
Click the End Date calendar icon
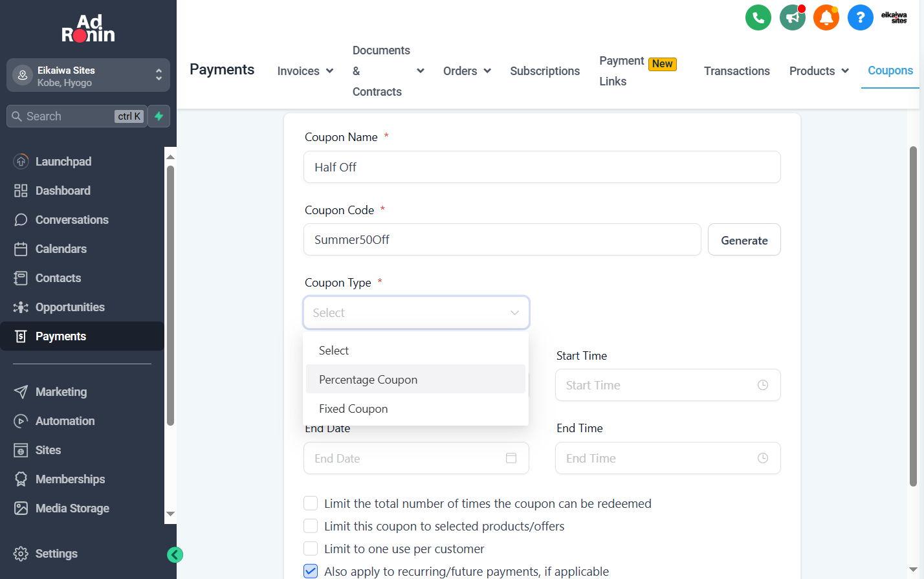pos(511,458)
